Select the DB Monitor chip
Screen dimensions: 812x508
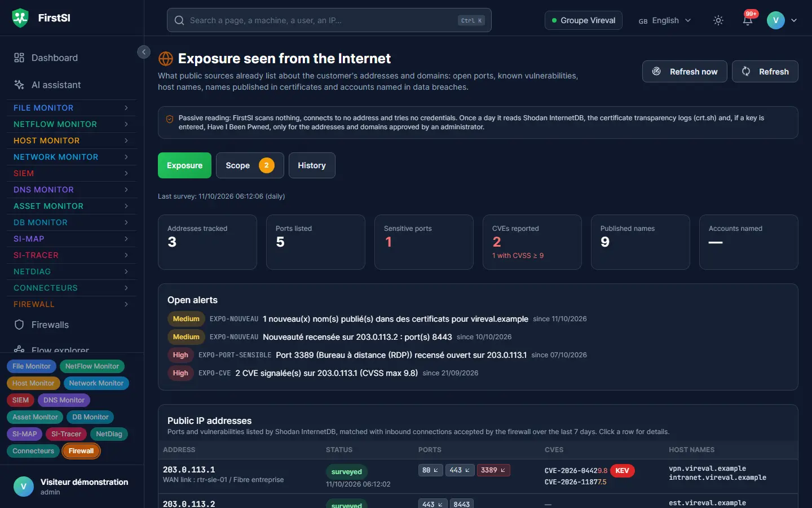point(90,417)
